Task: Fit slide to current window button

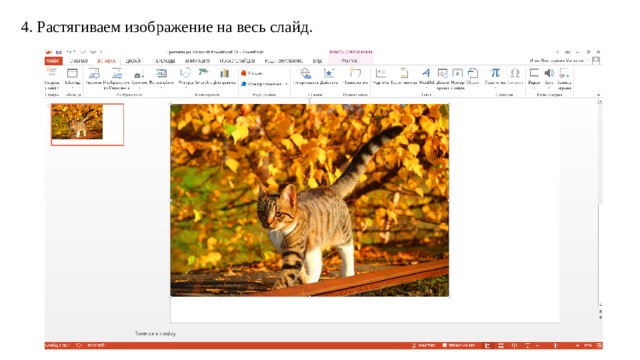Action: [599, 346]
